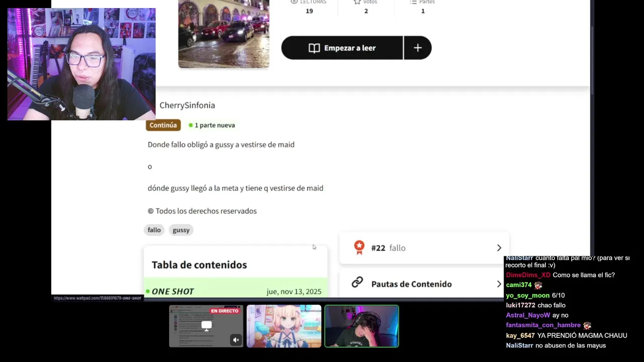Click the 'Todos los derechos reservados' copyright text
This screenshot has height=362, width=644.
[202, 211]
